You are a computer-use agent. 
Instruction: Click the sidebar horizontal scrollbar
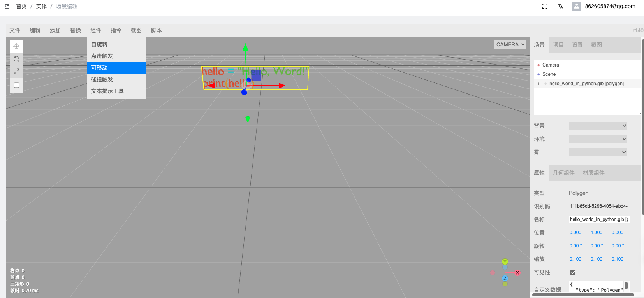pyautogui.click(x=583, y=295)
